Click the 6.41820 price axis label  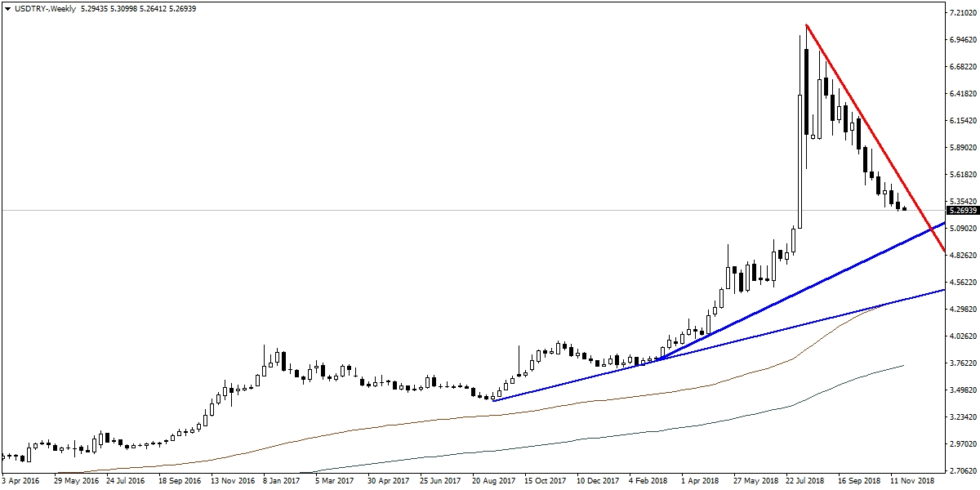pyautogui.click(x=963, y=94)
